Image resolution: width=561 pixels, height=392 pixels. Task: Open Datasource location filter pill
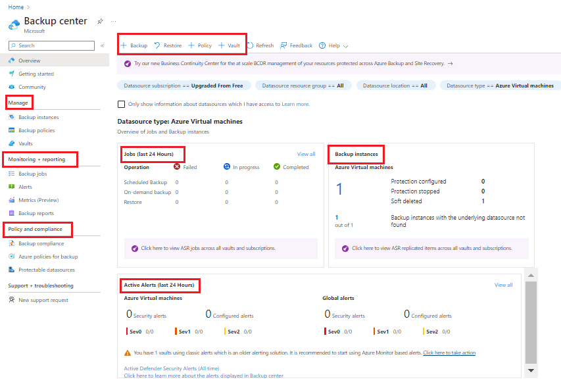click(x=395, y=86)
